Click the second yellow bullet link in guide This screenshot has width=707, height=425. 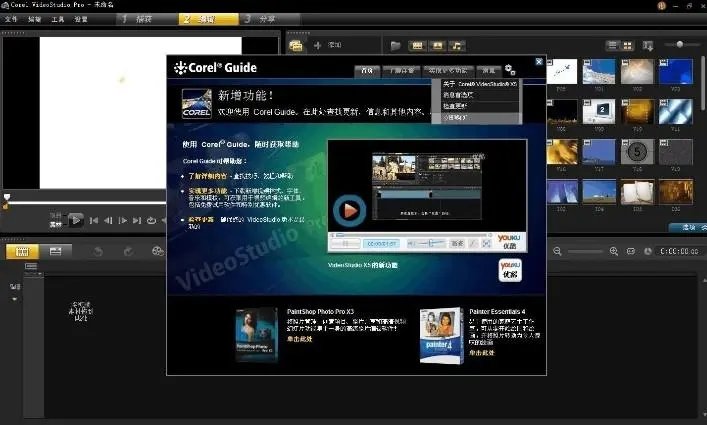(x=208, y=191)
